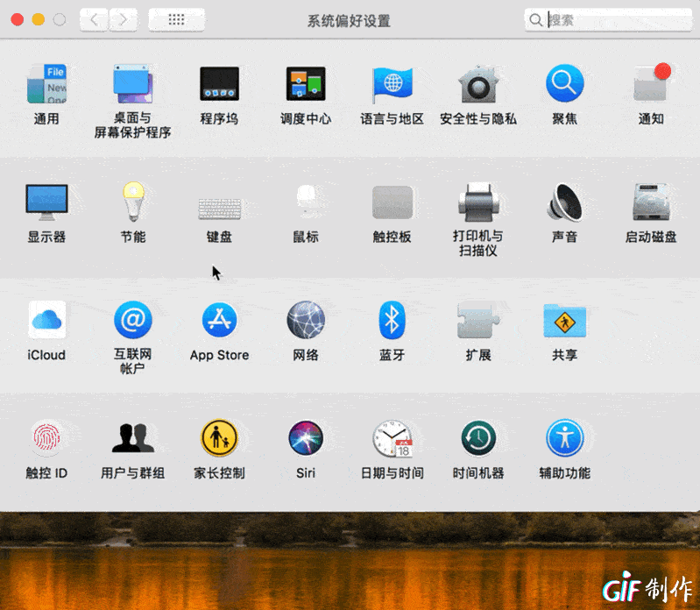
Task: Close the 系统偏好设置 window
Action: click(18, 19)
